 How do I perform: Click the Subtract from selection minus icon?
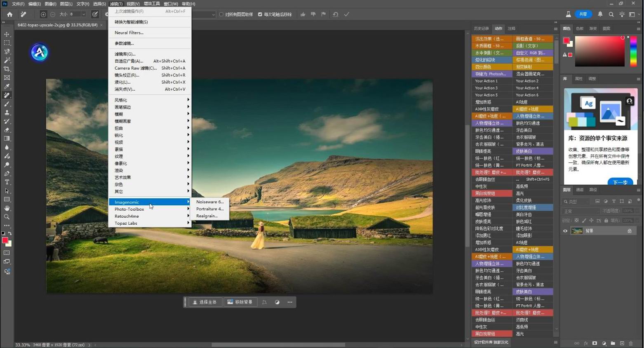point(53,14)
